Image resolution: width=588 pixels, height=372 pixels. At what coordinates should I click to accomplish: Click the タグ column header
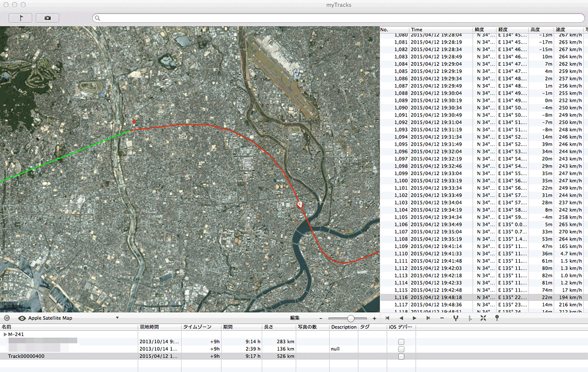click(373, 327)
